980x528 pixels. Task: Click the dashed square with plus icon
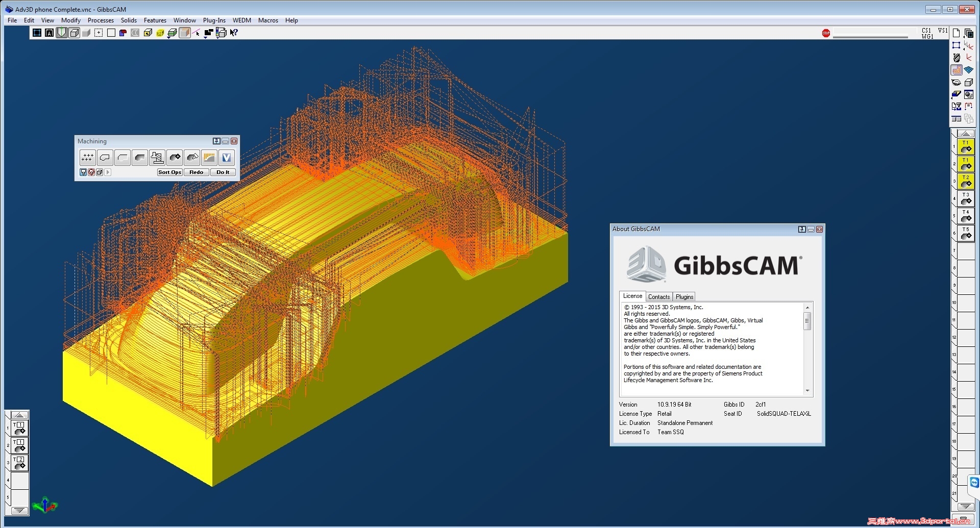pyautogui.click(x=99, y=33)
